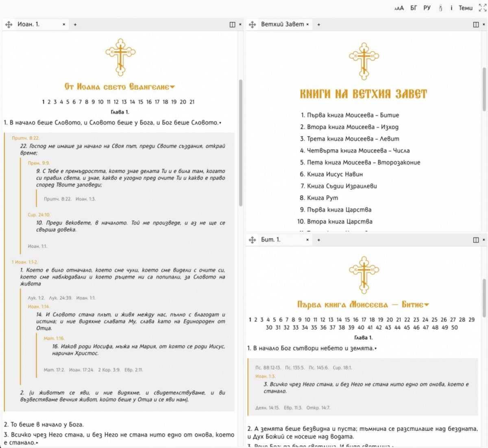Switch language to БГ

pos(414,8)
